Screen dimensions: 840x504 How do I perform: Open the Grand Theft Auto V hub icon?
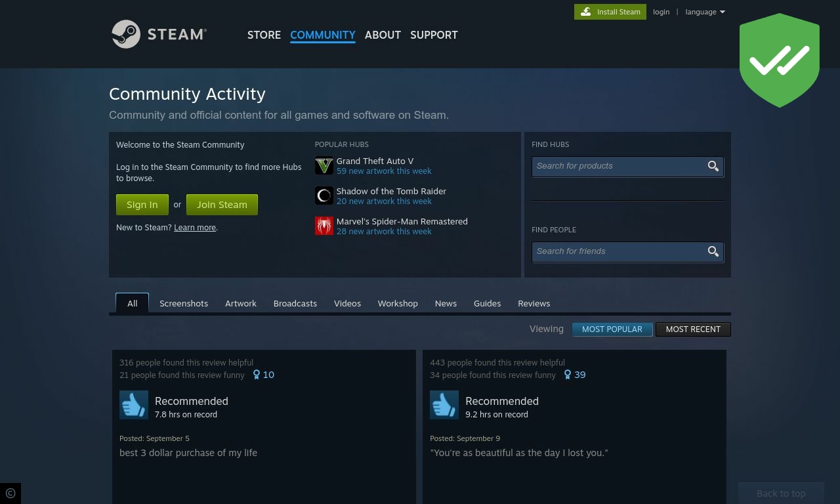[x=324, y=165]
